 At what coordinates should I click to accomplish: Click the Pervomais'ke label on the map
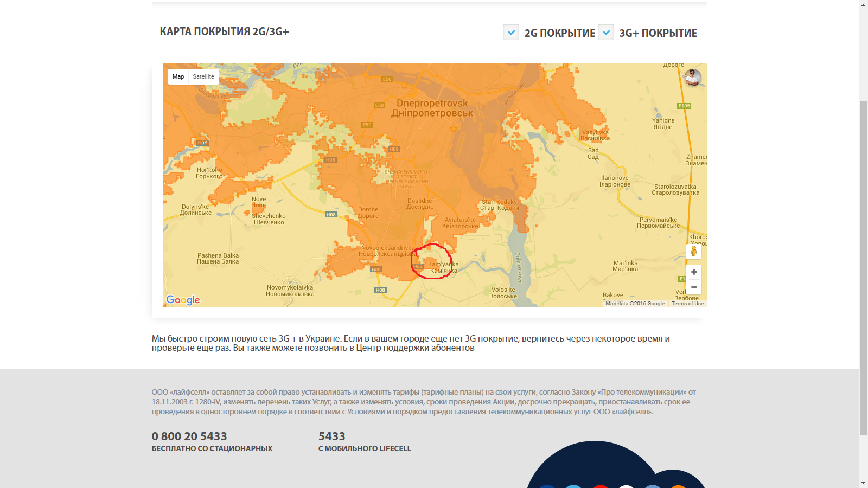click(658, 222)
